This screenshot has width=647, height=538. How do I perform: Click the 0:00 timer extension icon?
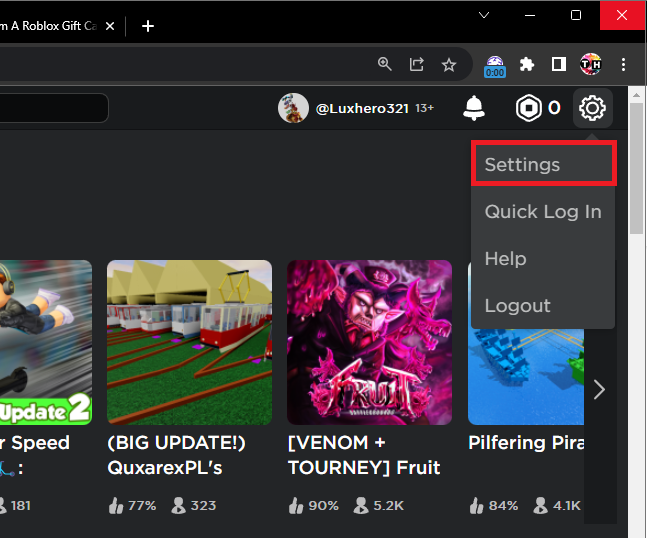point(495,66)
